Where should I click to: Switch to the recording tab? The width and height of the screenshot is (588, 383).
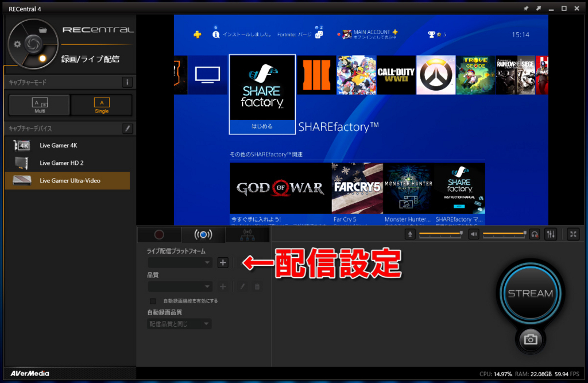point(160,234)
